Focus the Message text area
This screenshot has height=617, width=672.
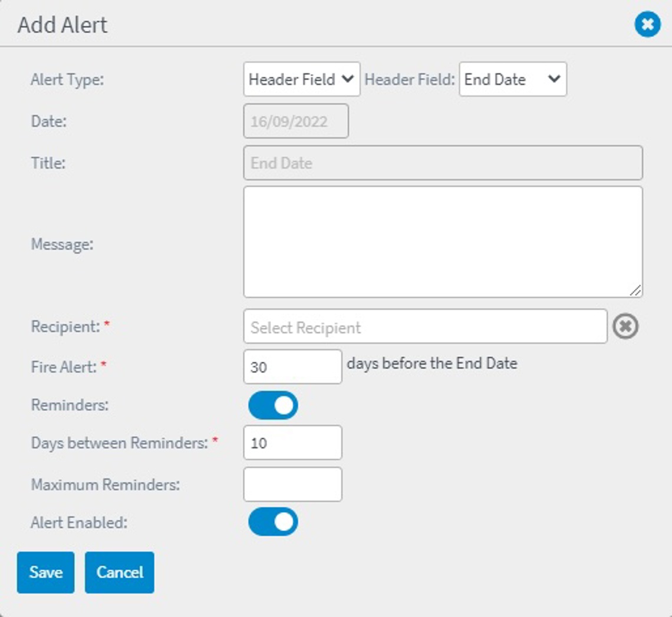tap(443, 242)
